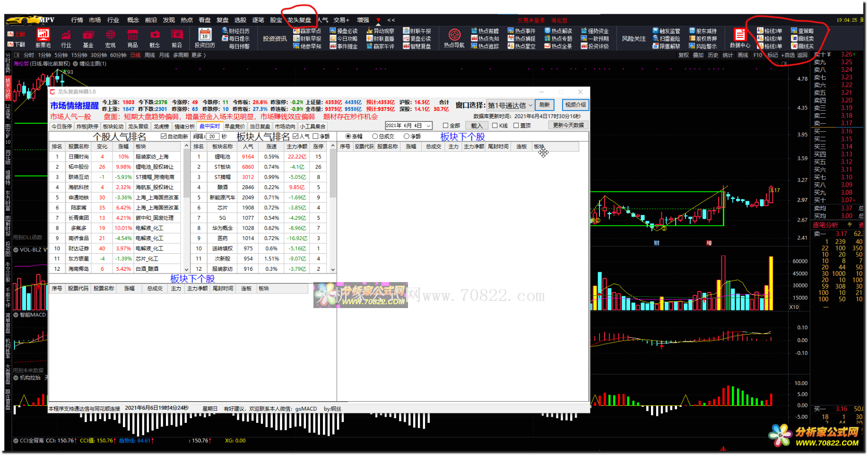Click the 更新今天数据 button
The height and width of the screenshot is (455, 868).
(x=568, y=125)
